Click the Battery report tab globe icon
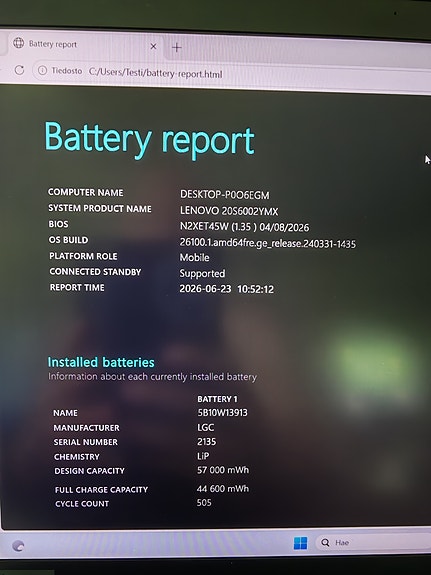This screenshot has width=431, height=575. tap(18, 43)
